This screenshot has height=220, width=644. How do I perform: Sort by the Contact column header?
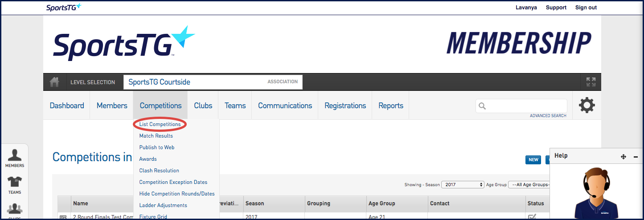[440, 204]
